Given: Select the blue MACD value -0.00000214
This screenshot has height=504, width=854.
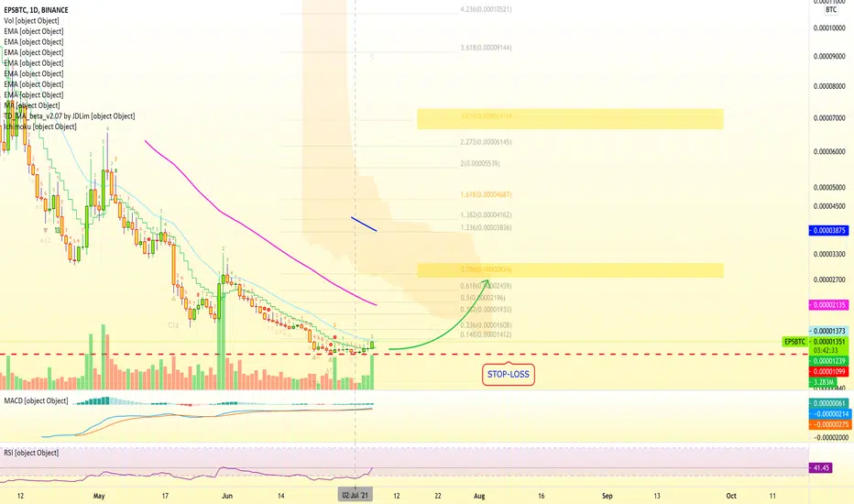Looking at the screenshot, I should pyautogui.click(x=828, y=413).
